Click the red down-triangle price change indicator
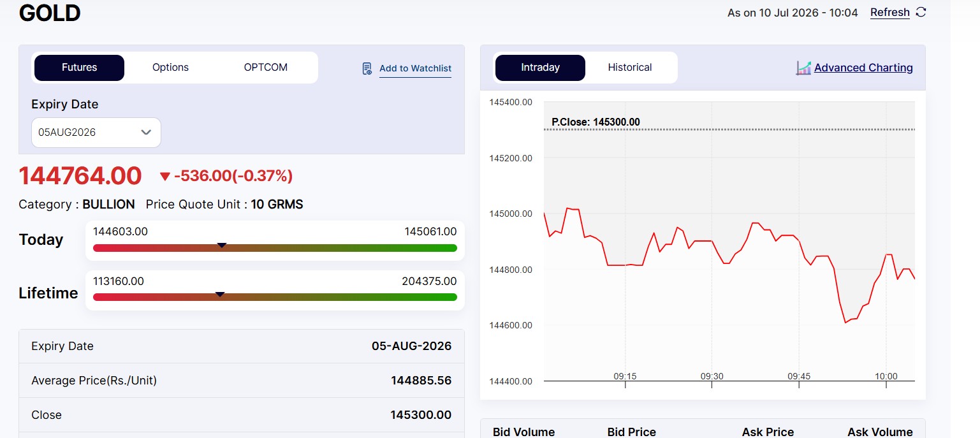This screenshot has height=438, width=980. tap(165, 177)
